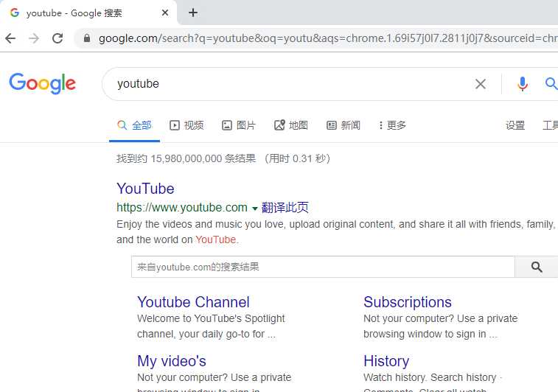Switch to the 视频 (Videos) tab
The image size is (558, 392).
[186, 125]
